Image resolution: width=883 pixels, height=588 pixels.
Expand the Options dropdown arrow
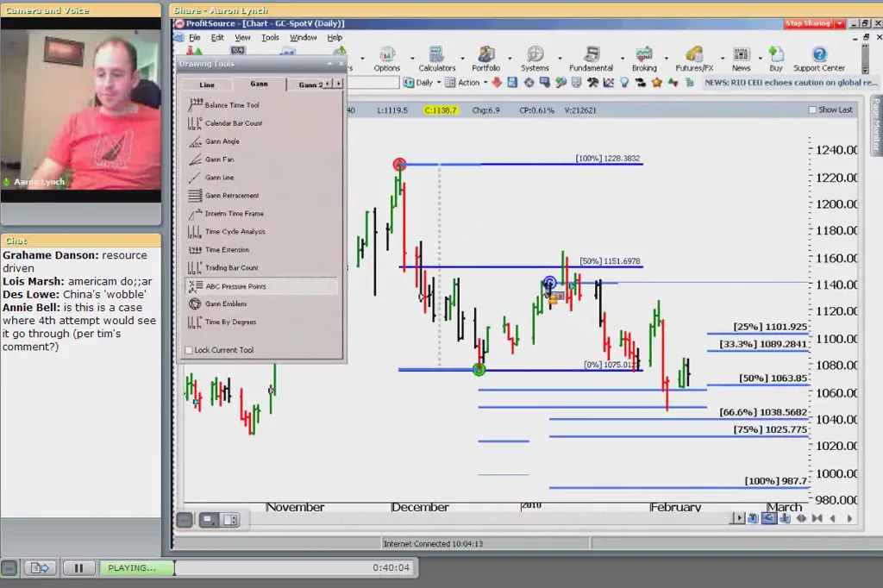[x=412, y=59]
